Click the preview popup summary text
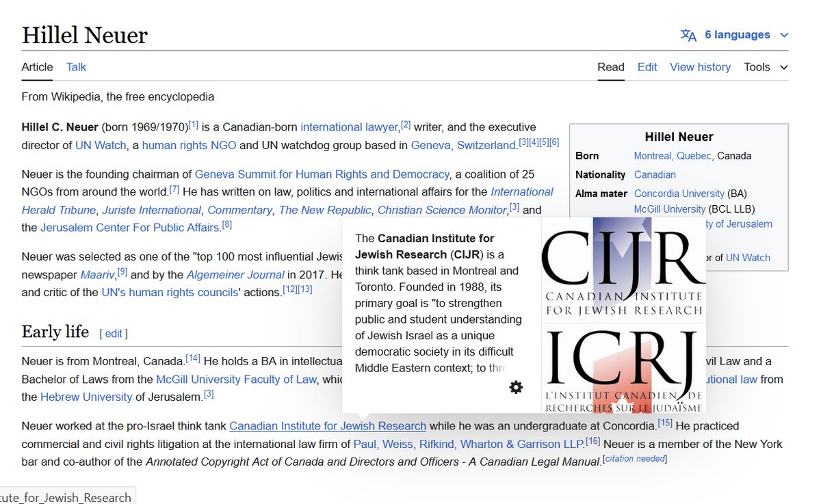This screenshot has height=504, width=821. point(438,303)
